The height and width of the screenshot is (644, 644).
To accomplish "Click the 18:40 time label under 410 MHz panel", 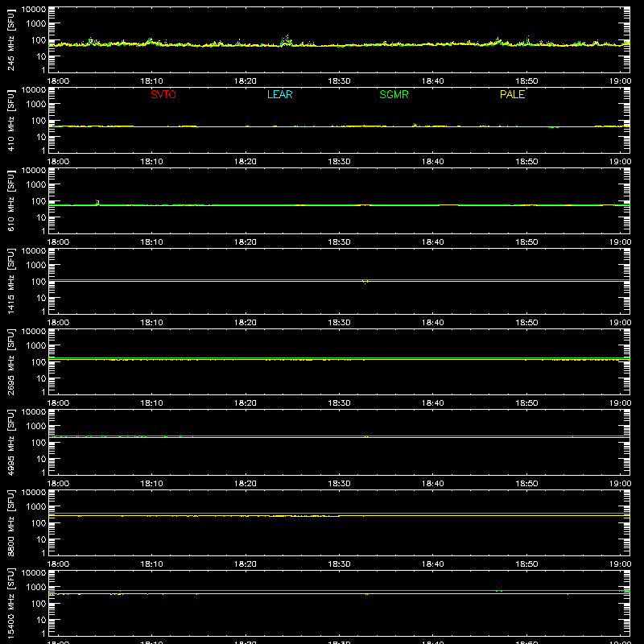I will [433, 162].
